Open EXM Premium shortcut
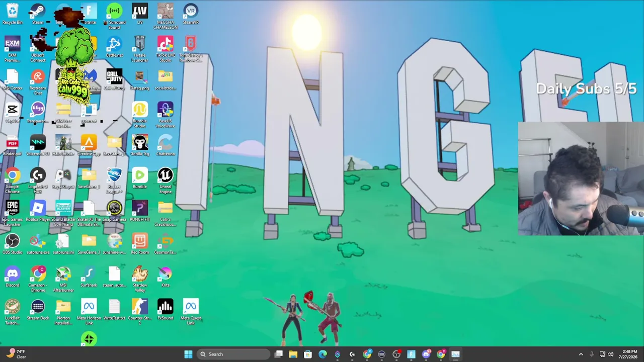 point(13,49)
